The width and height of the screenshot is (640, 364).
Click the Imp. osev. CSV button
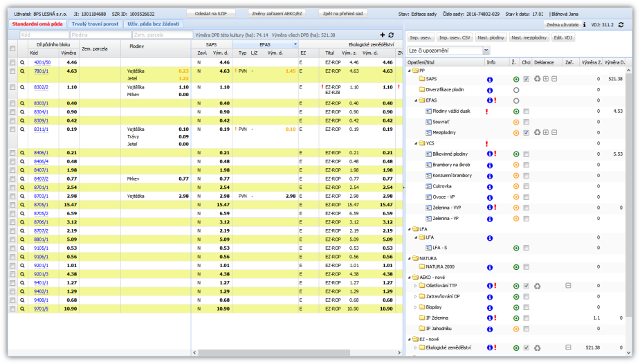pyautogui.click(x=455, y=37)
